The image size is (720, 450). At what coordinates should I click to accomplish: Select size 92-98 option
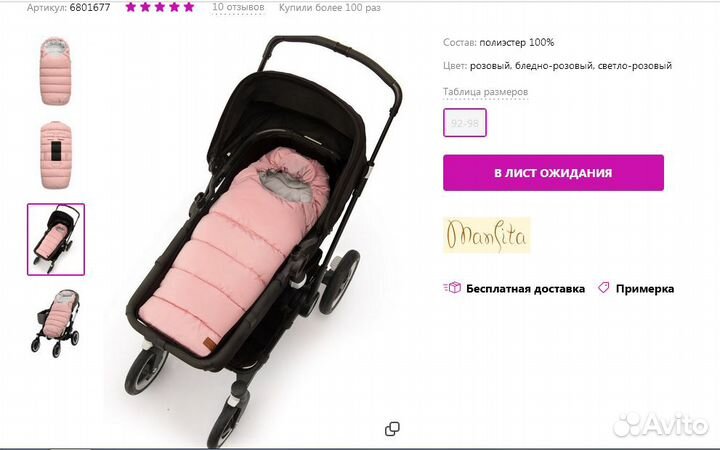point(465,123)
